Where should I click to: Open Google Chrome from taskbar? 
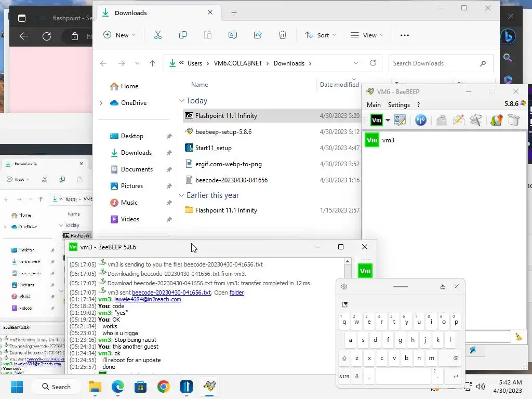coord(164,387)
